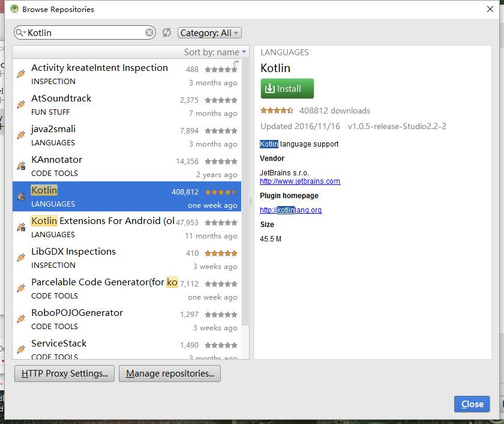The image size is (504, 424).
Task: Click the star rating of KAnnotator
Action: [x=221, y=161]
